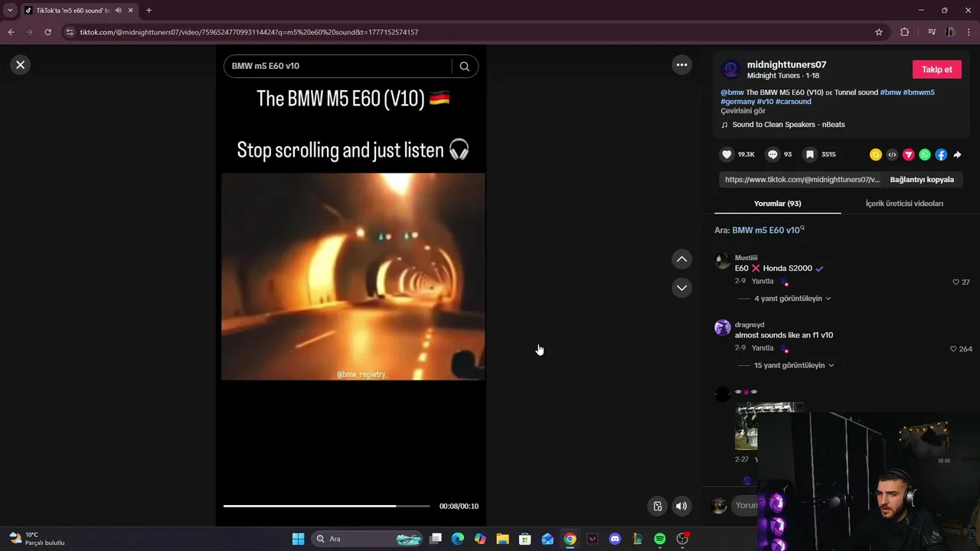Like Mustiiii's comment heart
The height and width of the screenshot is (551, 980).
(x=955, y=282)
